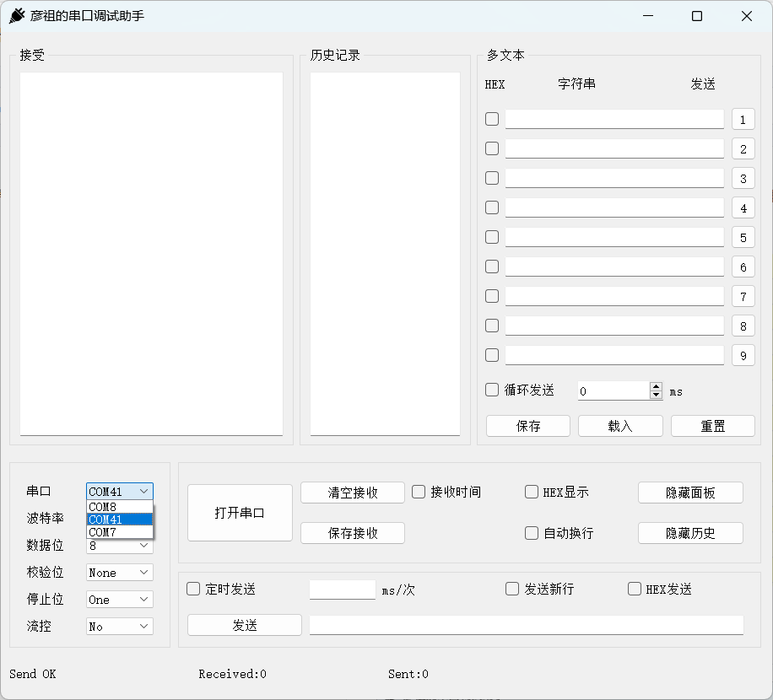Maximize the serial assistant window
Viewport: 773px width, 700px height.
(x=697, y=16)
